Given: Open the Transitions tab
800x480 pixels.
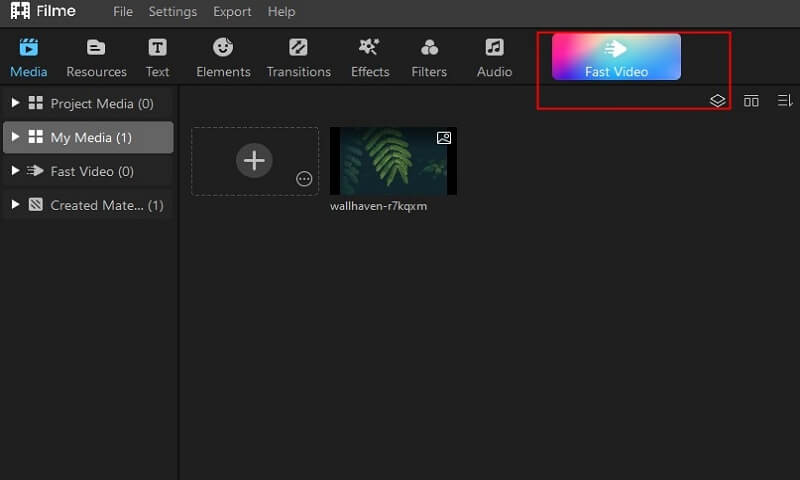Looking at the screenshot, I should click(x=298, y=58).
